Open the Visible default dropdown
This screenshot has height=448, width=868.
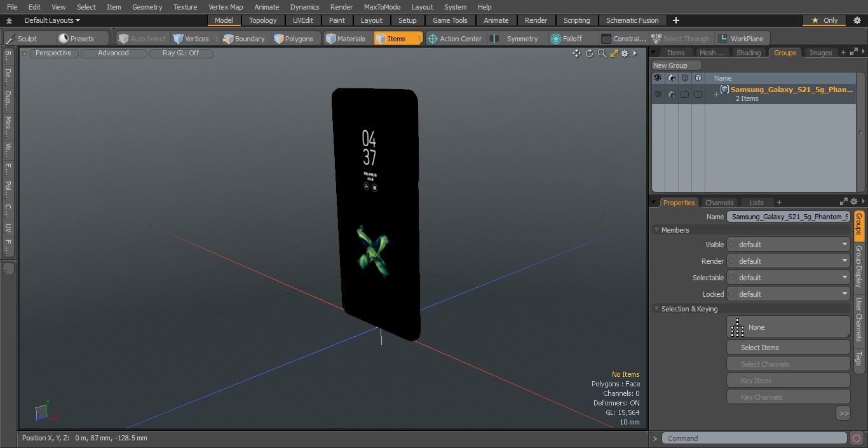[x=789, y=245]
